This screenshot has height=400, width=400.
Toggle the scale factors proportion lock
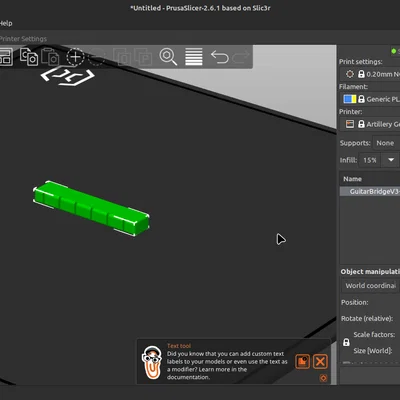tap(346, 342)
